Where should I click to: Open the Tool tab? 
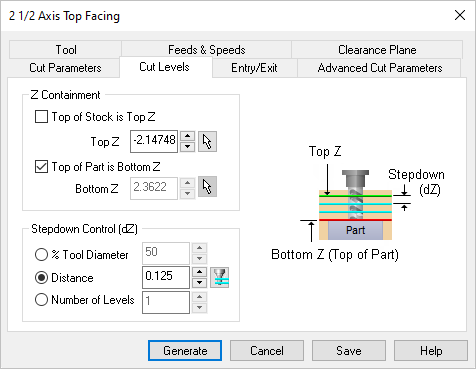(x=66, y=50)
